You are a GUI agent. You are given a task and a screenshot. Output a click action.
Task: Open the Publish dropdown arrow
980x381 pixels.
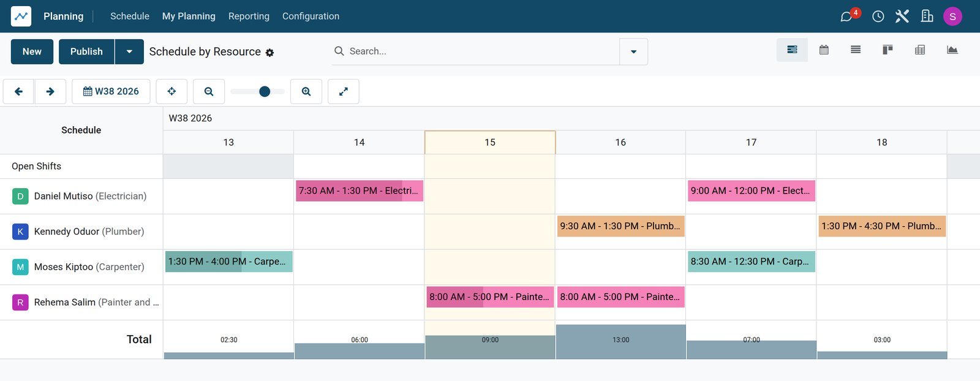[129, 51]
